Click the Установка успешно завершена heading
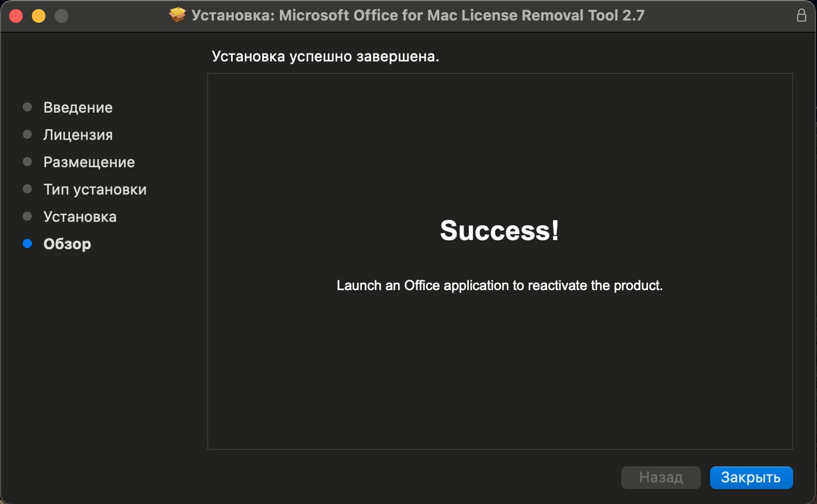 325,56
